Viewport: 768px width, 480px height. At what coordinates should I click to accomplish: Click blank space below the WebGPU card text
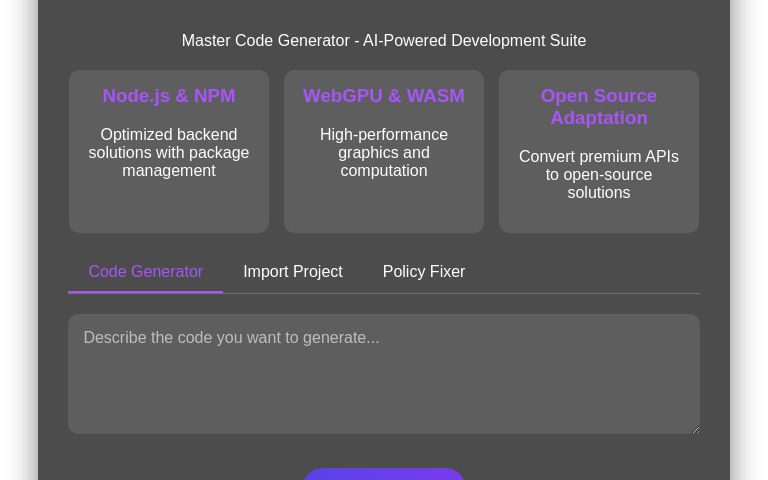click(384, 207)
